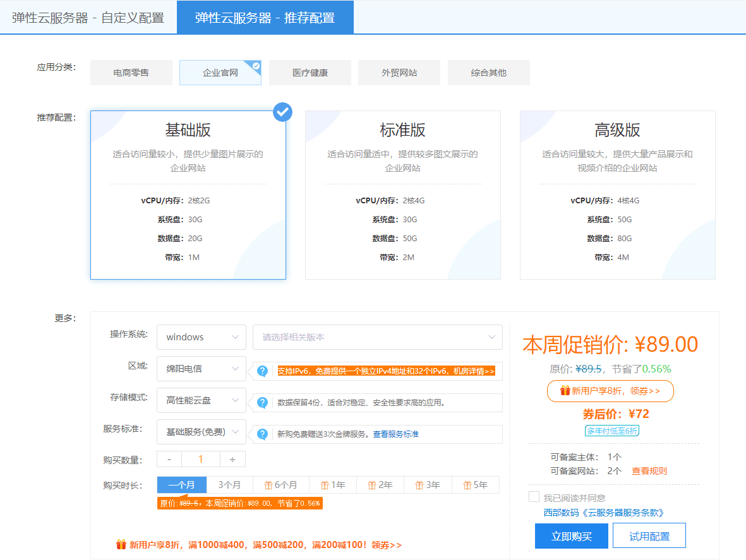Click the checkmark badge on the 基础版 card
The height and width of the screenshot is (560, 746).
[282, 112]
